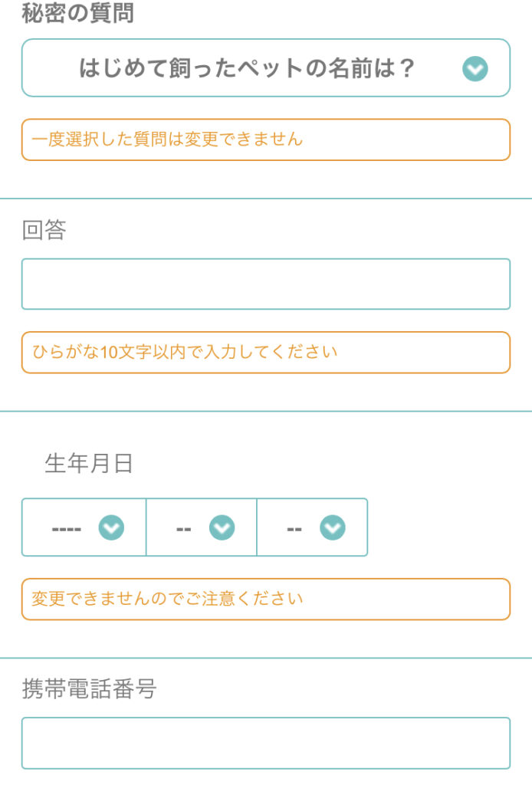The image size is (532, 785).
Task: Select the -- month placeholder text
Action: click(184, 529)
